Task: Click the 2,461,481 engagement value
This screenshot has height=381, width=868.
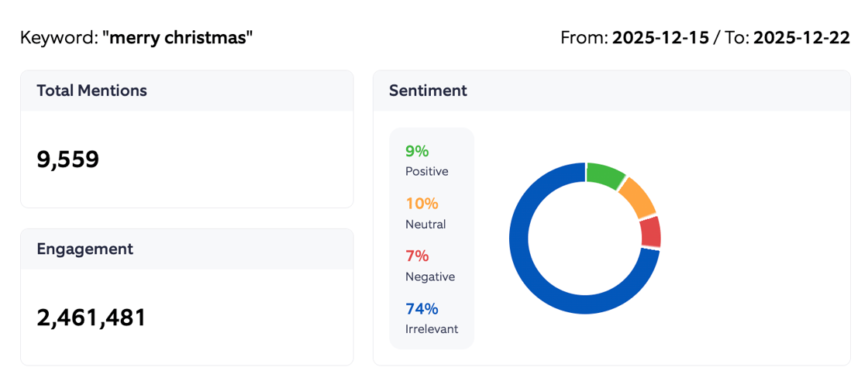Action: [91, 317]
